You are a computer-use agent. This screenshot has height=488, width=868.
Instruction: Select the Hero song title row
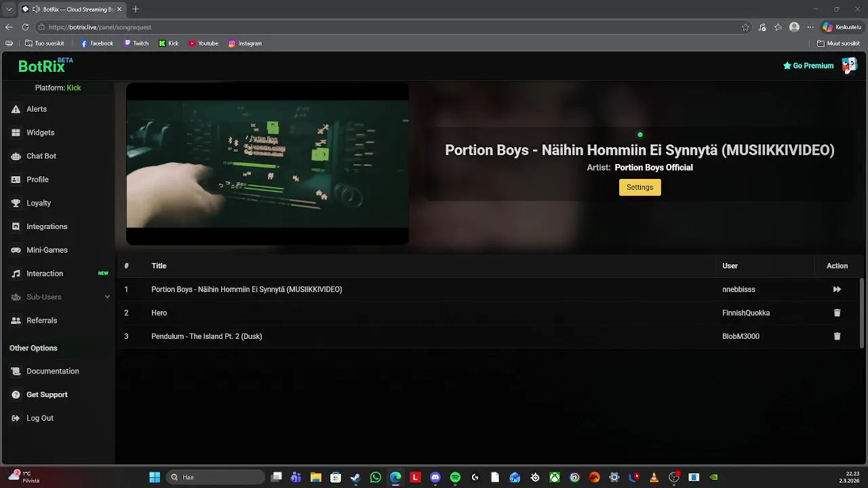(159, 313)
